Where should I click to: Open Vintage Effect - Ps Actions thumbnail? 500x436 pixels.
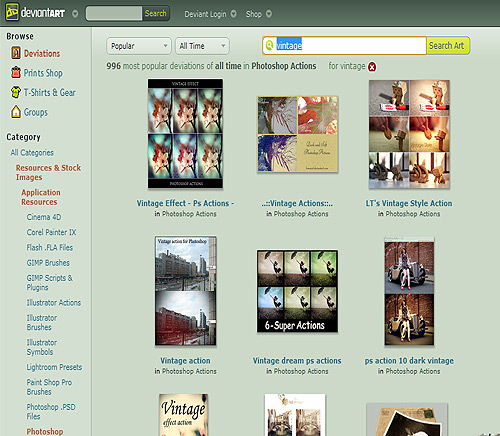[x=185, y=133]
